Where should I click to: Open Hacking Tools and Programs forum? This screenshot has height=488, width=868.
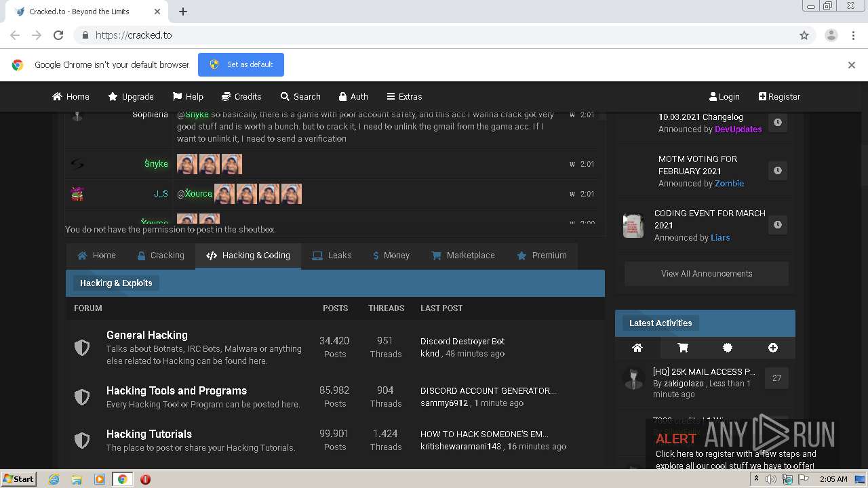point(176,390)
